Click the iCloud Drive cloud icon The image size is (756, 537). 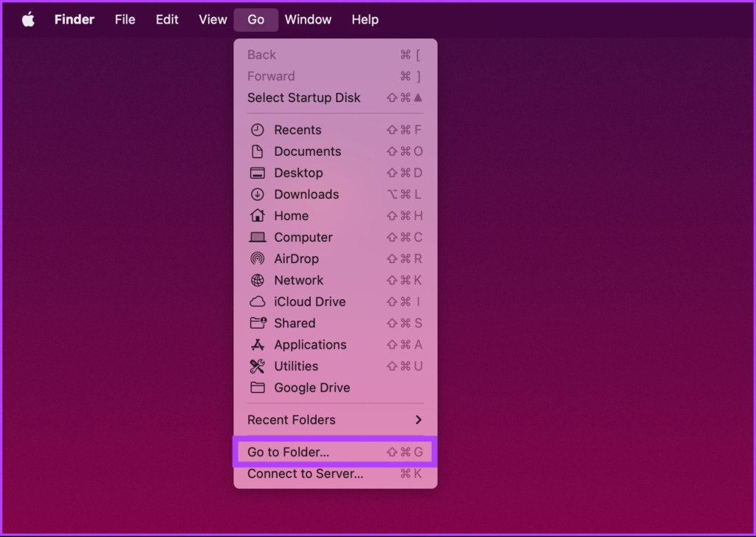click(258, 301)
